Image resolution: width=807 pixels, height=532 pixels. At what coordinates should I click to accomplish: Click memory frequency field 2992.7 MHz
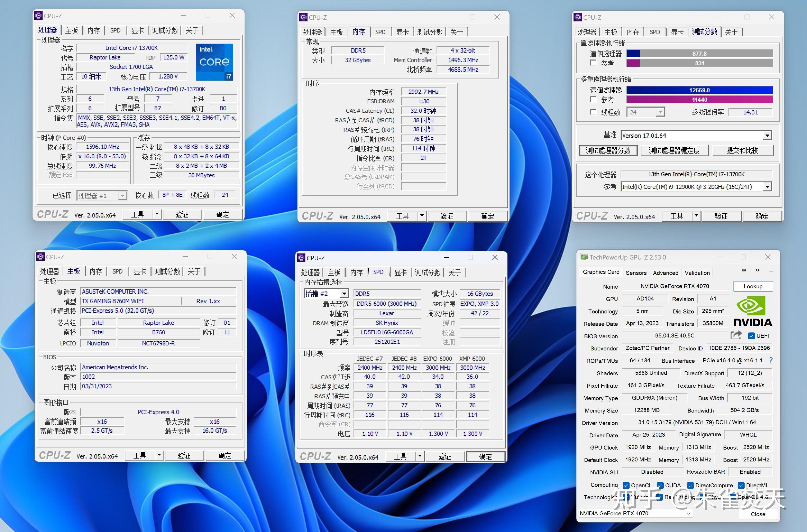point(424,92)
